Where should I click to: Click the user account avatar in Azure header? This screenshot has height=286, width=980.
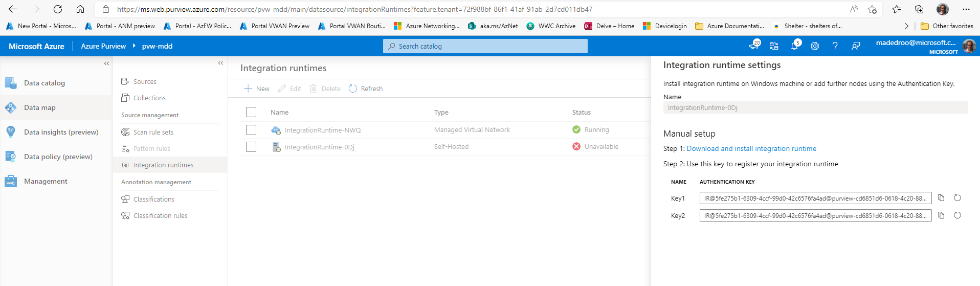(969, 46)
